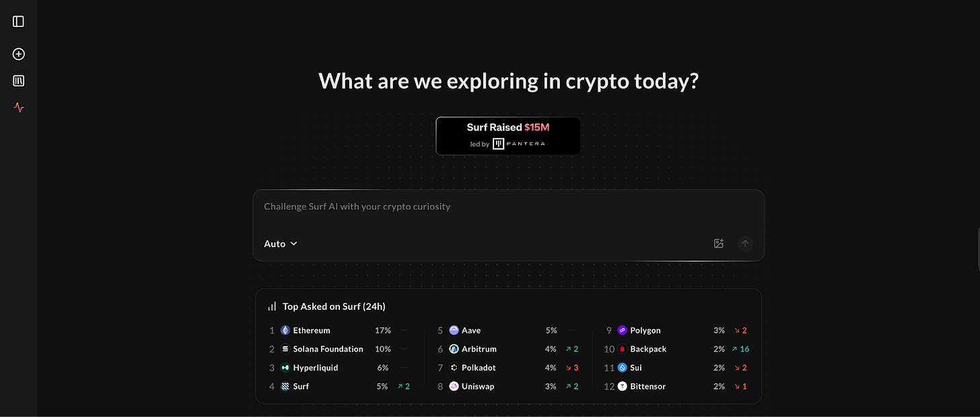
Task: Click the Aave token icon
Action: 454,330
